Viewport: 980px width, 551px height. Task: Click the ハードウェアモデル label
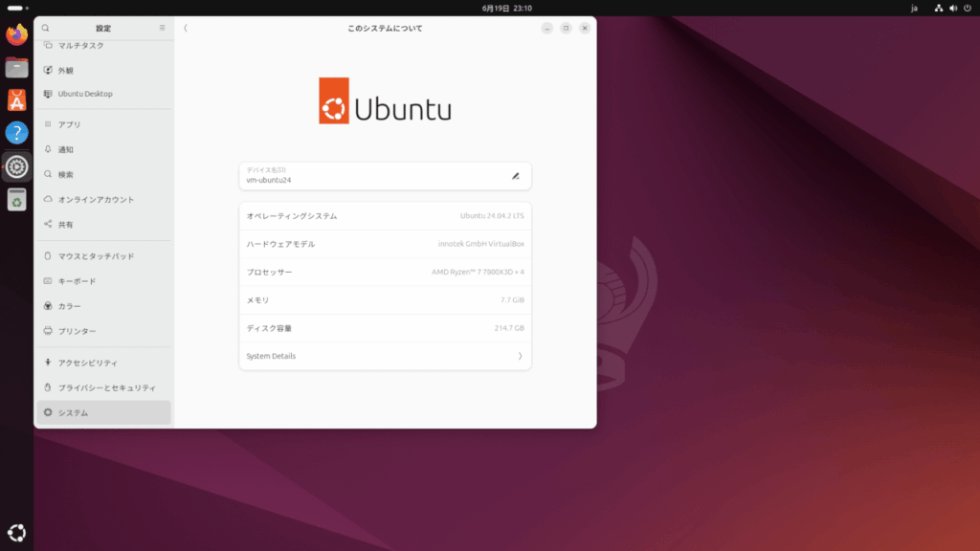[x=280, y=244]
